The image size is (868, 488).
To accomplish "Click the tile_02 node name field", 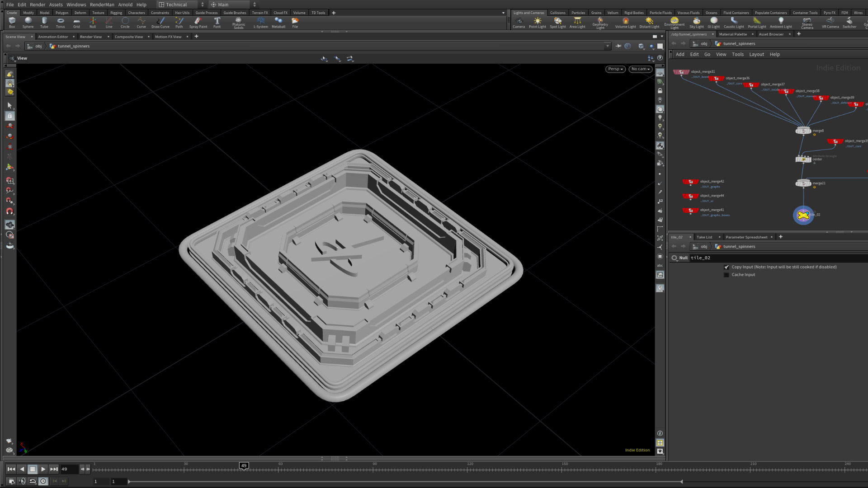I will coord(778,258).
